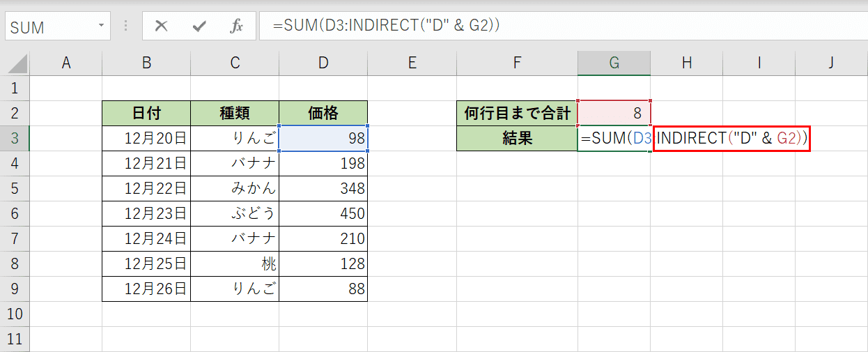Select column H header
This screenshot has height=352, width=868.
[x=687, y=63]
